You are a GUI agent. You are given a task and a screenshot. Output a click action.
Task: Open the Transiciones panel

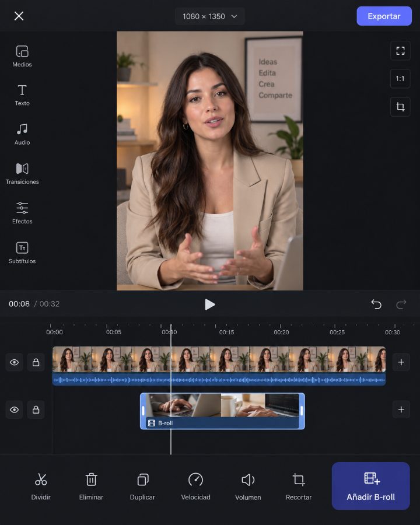(22, 174)
